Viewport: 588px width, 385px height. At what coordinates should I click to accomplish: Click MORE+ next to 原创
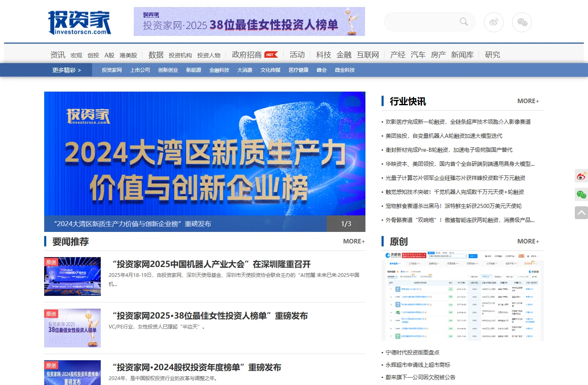(x=528, y=241)
